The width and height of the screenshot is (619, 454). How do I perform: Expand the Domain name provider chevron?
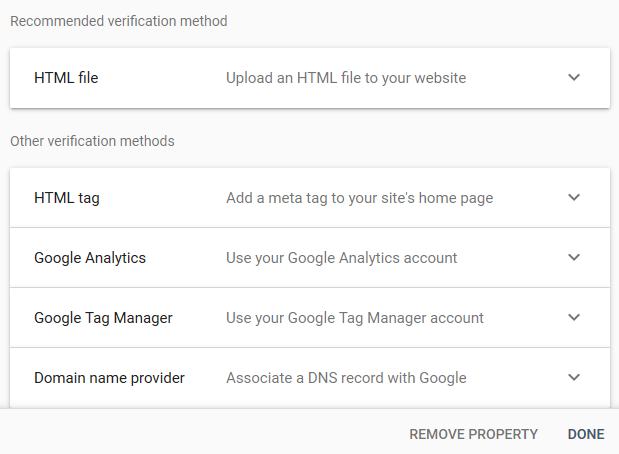pos(574,378)
